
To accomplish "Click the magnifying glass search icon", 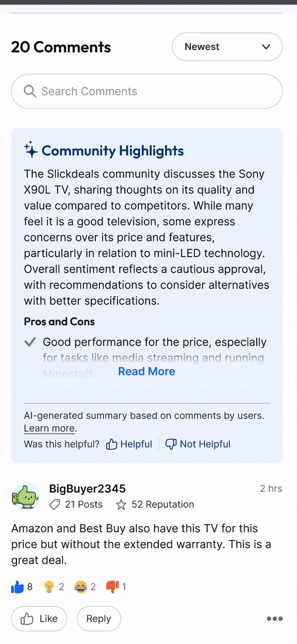I will click(30, 91).
